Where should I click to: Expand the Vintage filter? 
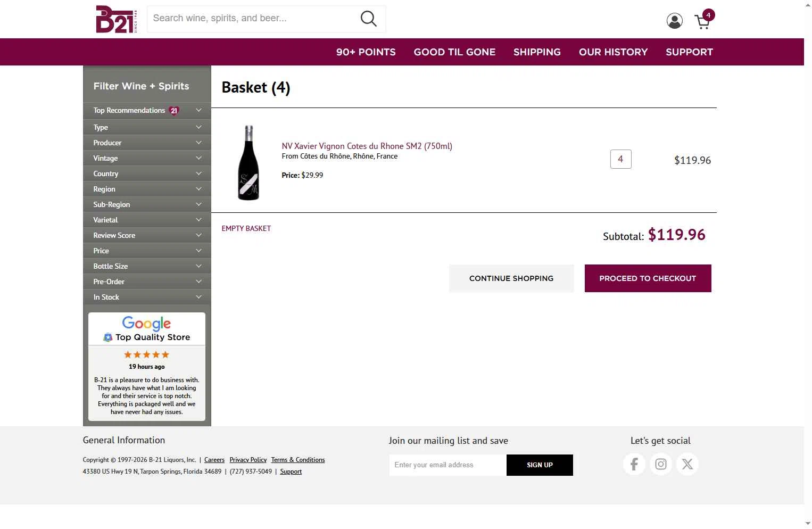[147, 158]
